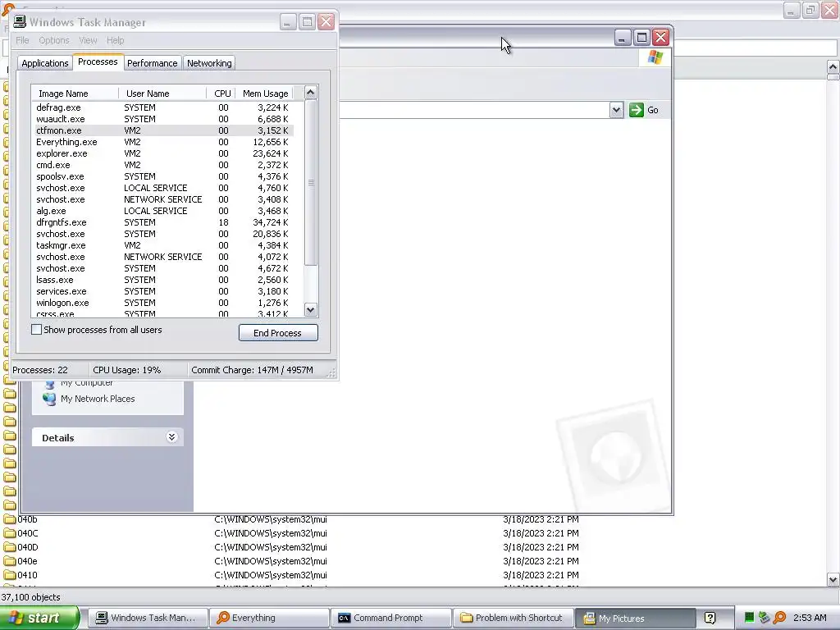Click path of 040C row in Everything
The width and height of the screenshot is (840, 630).
coord(271,533)
